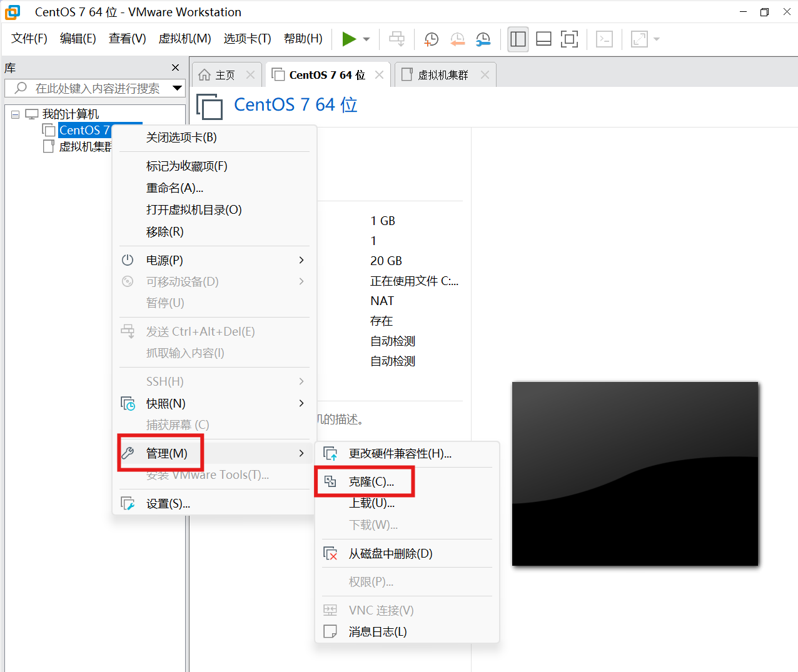Toggle the library sidebar view icon
Viewport: 798px width, 672px height.
518,39
